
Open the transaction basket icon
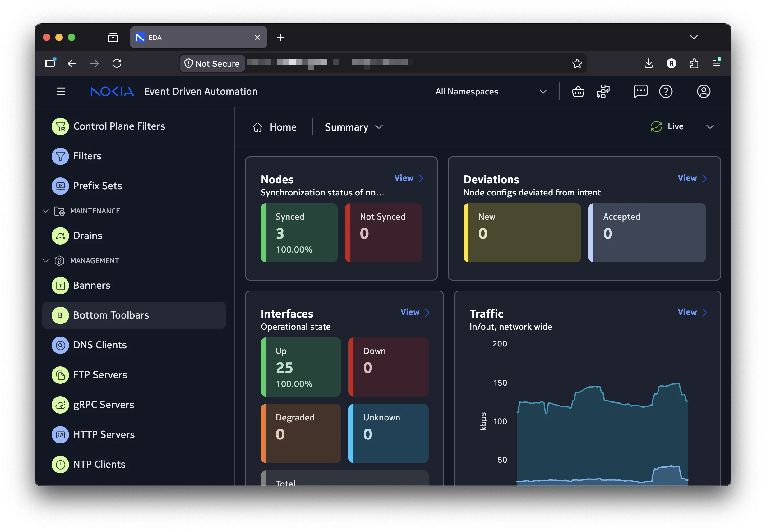tap(578, 91)
